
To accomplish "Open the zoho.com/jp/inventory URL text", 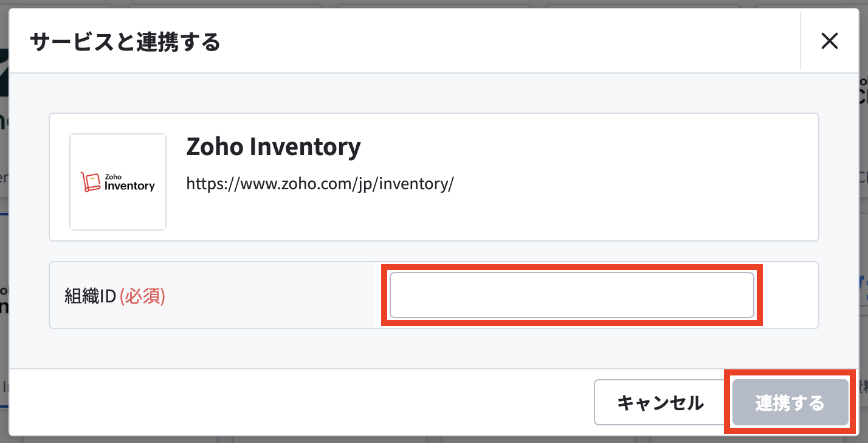I will [320, 183].
